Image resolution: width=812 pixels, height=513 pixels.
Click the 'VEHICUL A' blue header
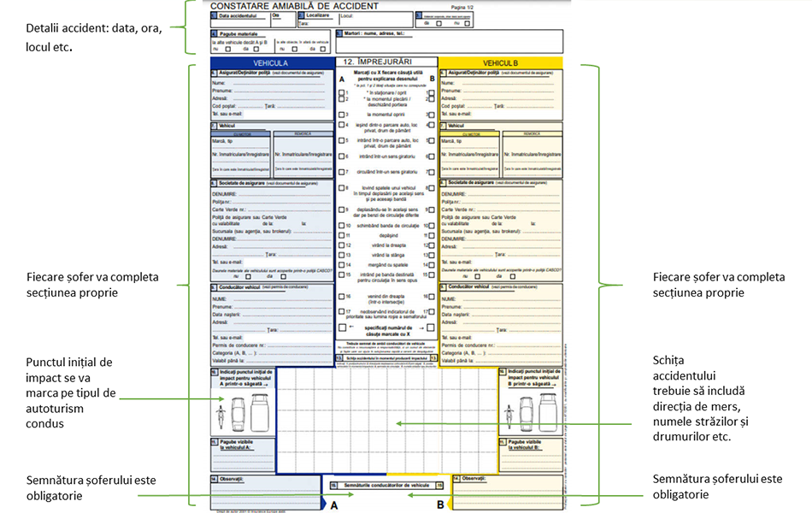coord(273,62)
